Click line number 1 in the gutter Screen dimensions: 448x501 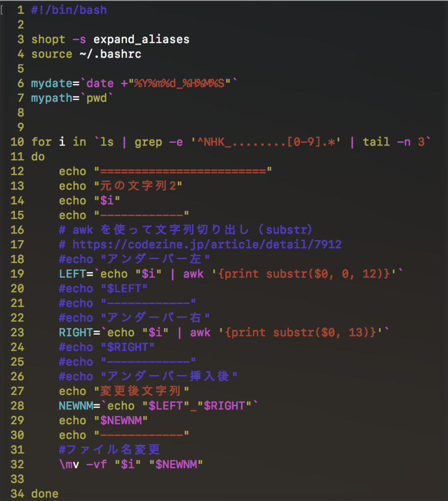(20, 10)
